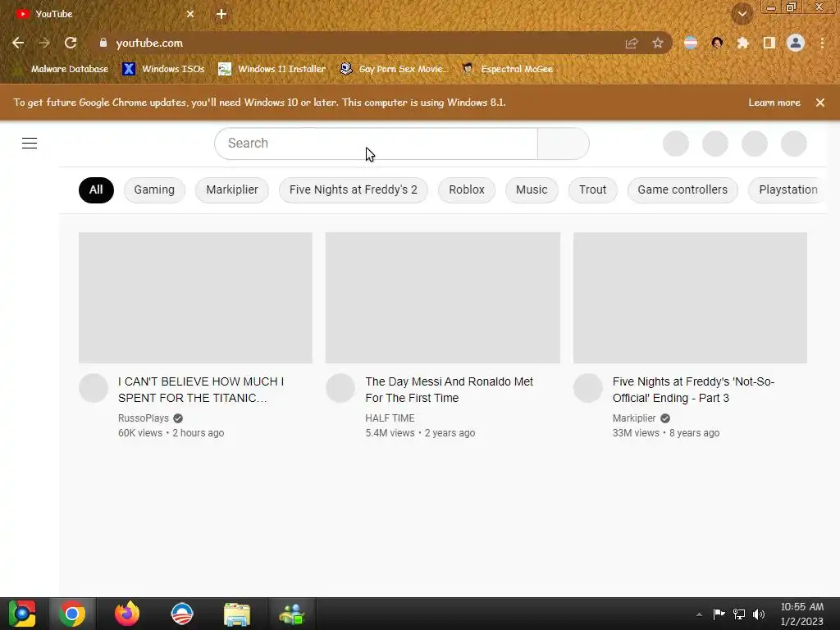Show hidden tray icons arrow
840x630 pixels.
699,614
